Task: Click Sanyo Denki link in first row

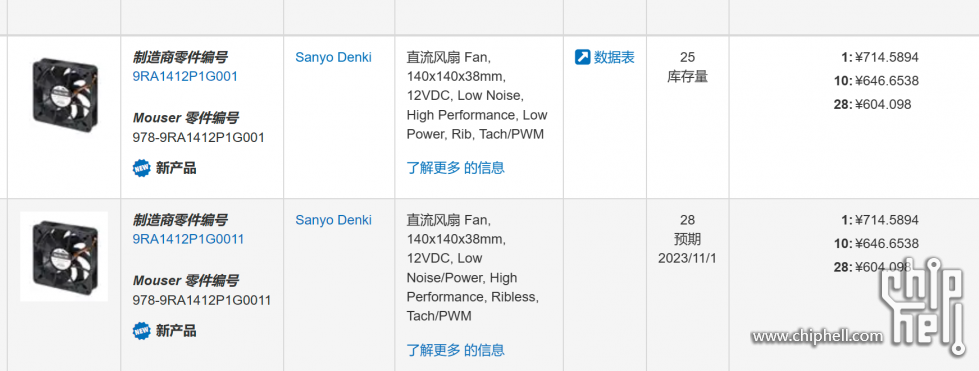Action: (333, 57)
